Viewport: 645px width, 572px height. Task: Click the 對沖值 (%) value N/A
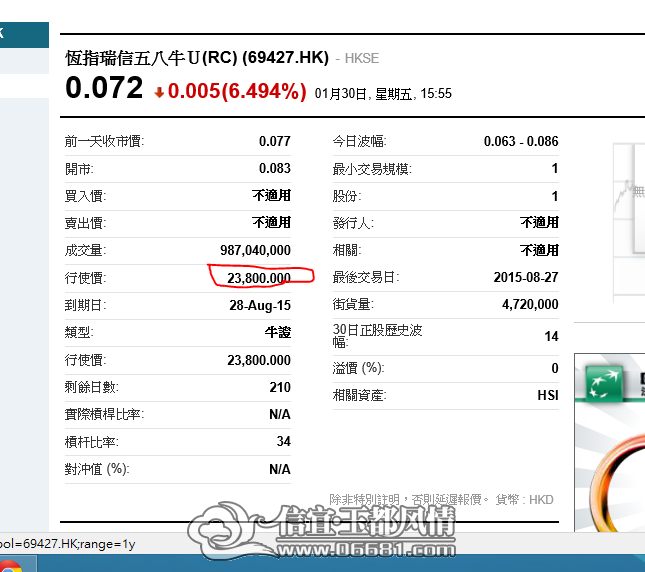[280, 469]
